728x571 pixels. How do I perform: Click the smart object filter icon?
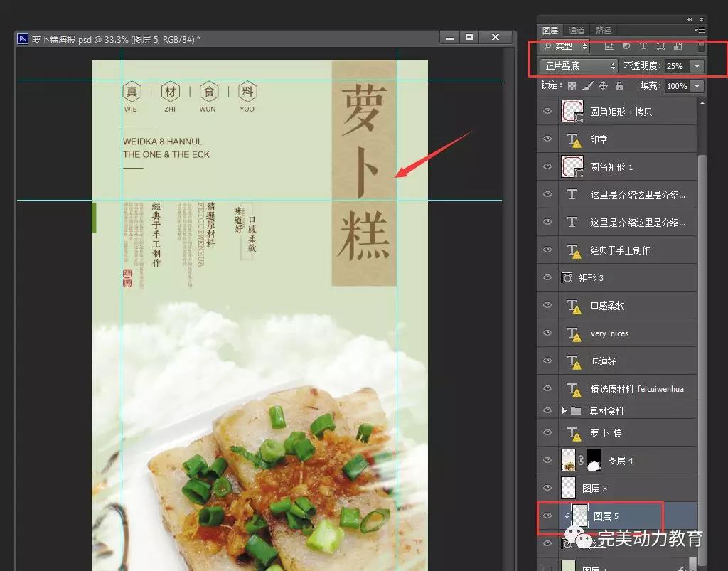678,46
